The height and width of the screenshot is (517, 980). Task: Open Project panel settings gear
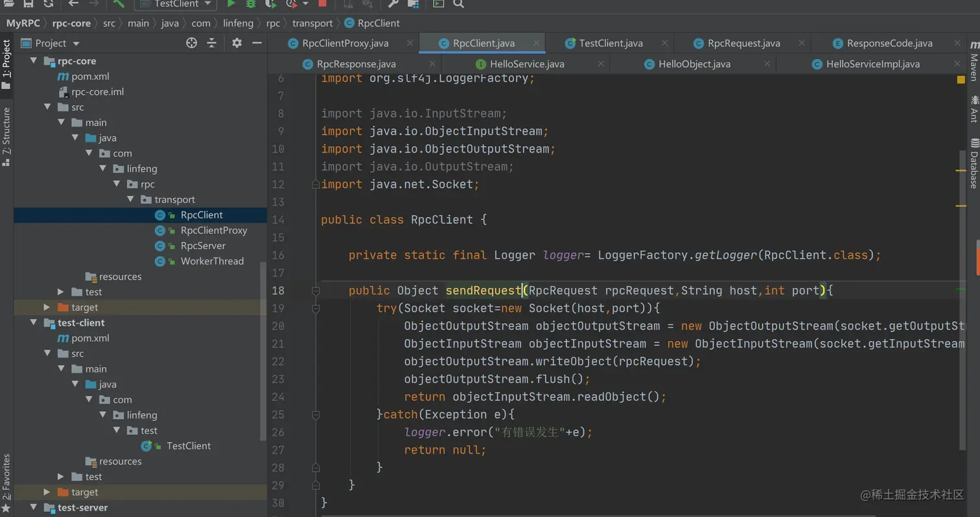click(x=237, y=43)
